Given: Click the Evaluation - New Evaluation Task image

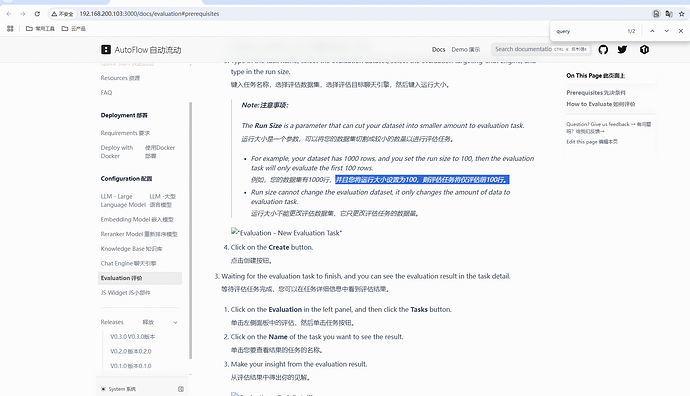Looking at the screenshot, I should pos(286,233).
